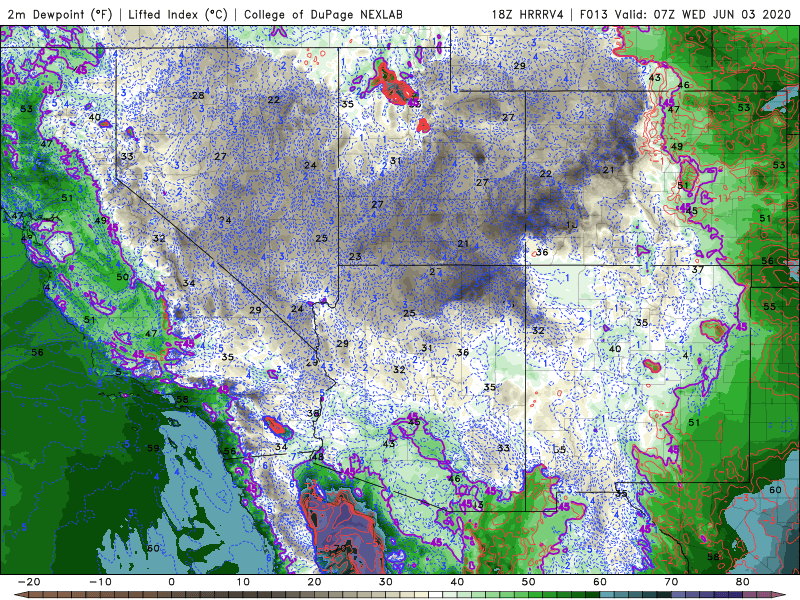This screenshot has width=800, height=600.
Task: Click the "-10" color scale label
Action: click(x=101, y=582)
